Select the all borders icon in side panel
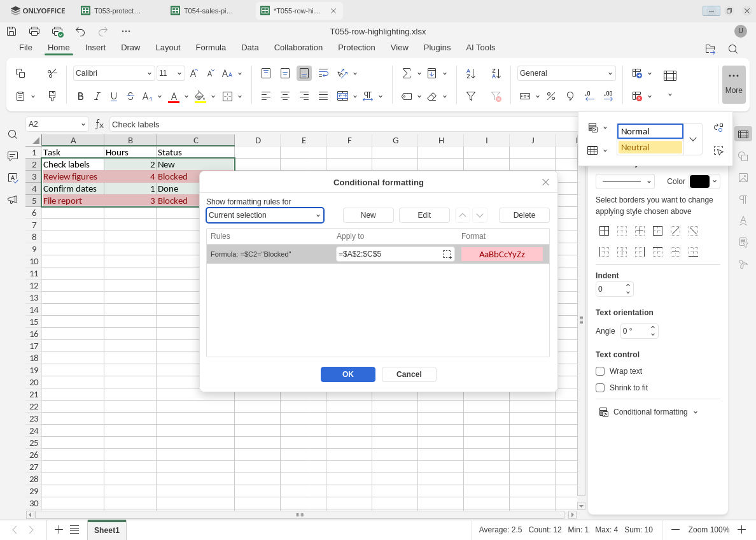 pos(604,231)
